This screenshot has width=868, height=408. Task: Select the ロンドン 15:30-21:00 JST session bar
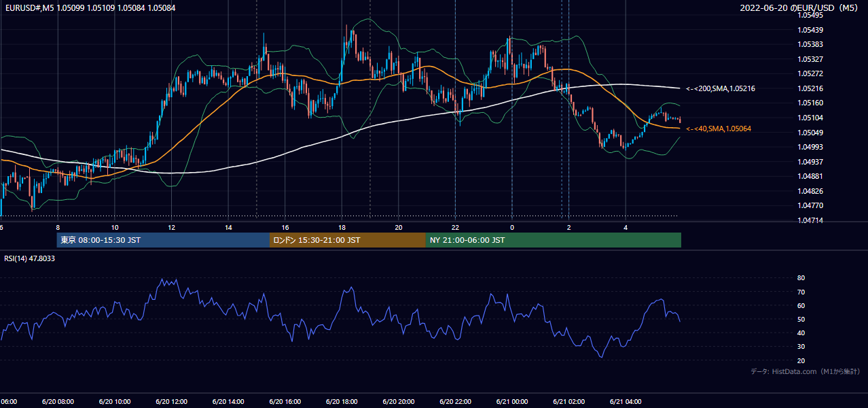tap(348, 240)
